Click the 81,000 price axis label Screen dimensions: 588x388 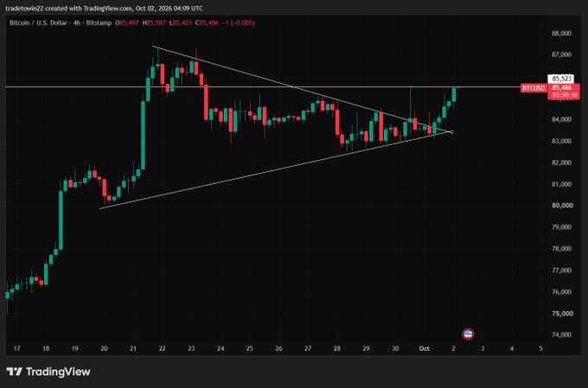561,184
